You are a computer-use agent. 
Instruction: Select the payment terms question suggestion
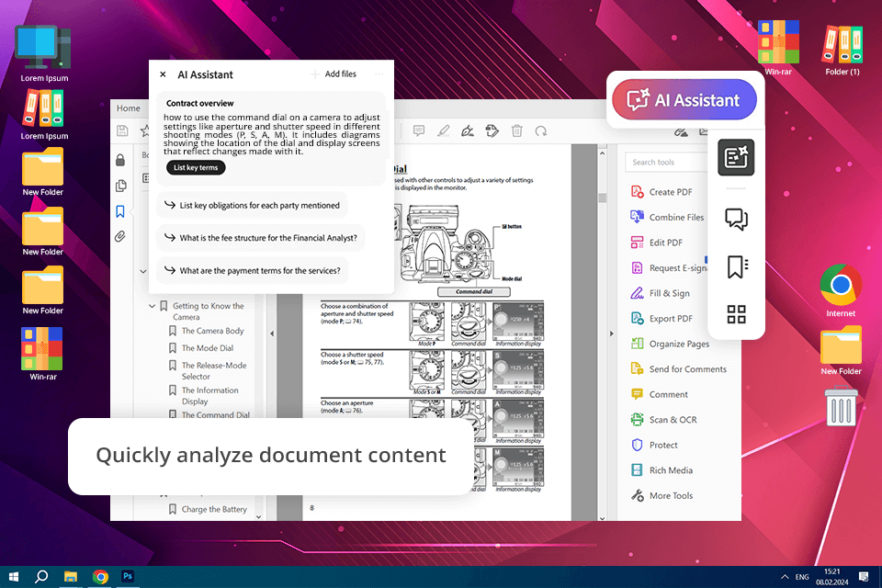coord(252,271)
